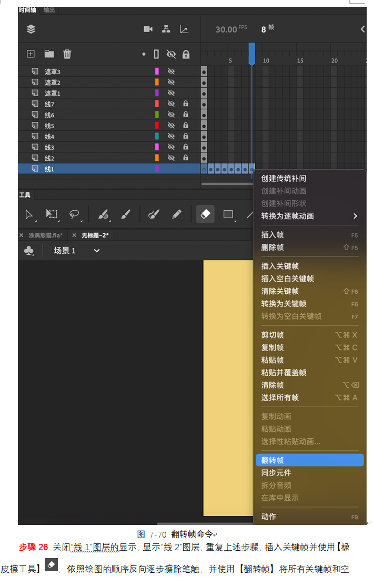Show the 线5 layer

click(171, 126)
